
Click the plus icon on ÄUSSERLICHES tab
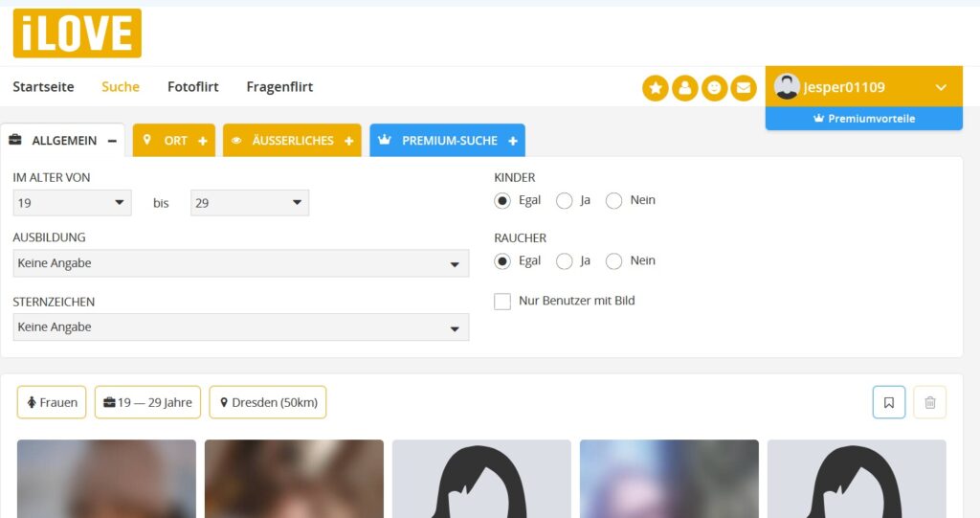pos(348,141)
